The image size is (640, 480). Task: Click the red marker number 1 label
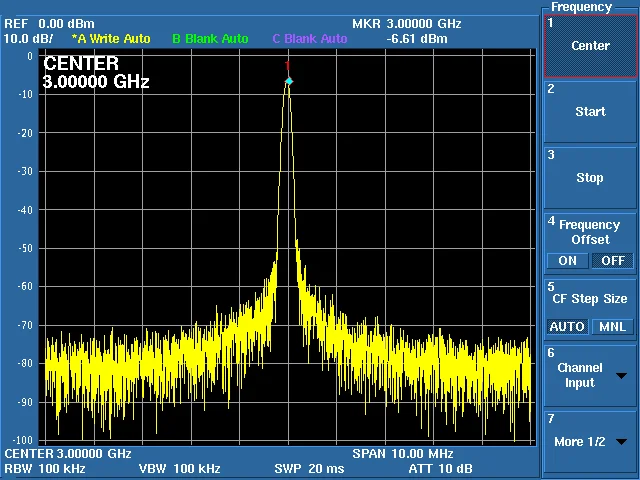287,66
